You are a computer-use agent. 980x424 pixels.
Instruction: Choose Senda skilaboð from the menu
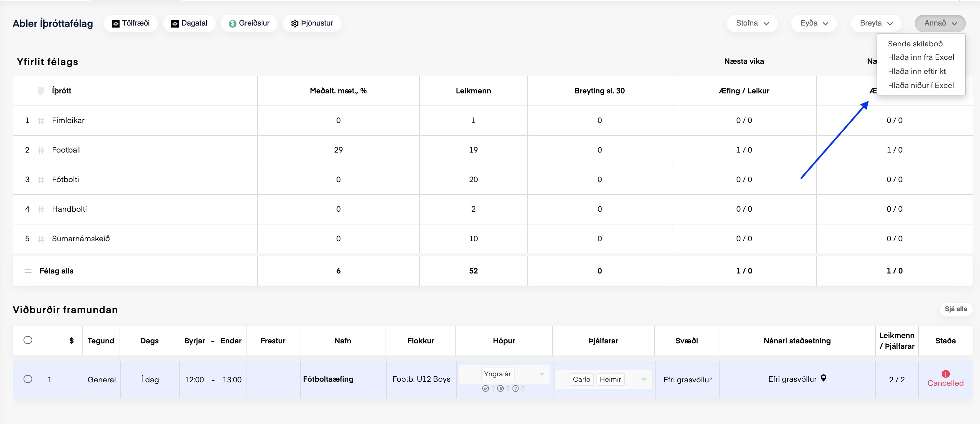pyautogui.click(x=915, y=44)
